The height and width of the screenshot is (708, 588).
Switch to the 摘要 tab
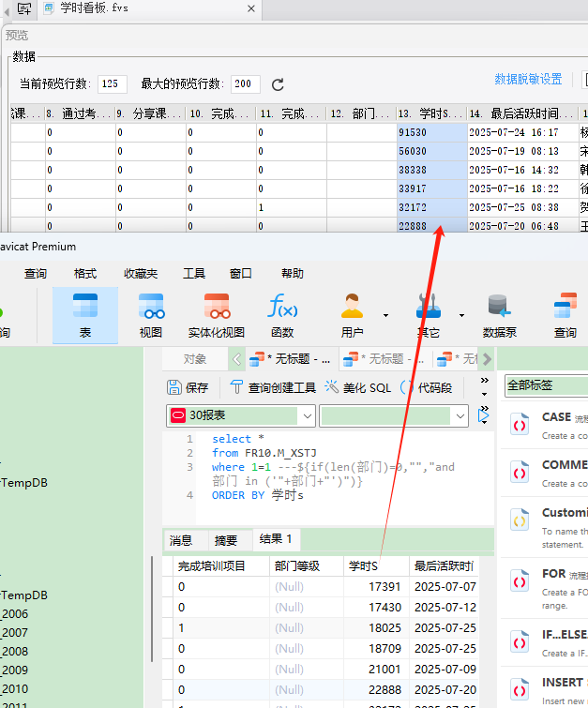(x=226, y=540)
